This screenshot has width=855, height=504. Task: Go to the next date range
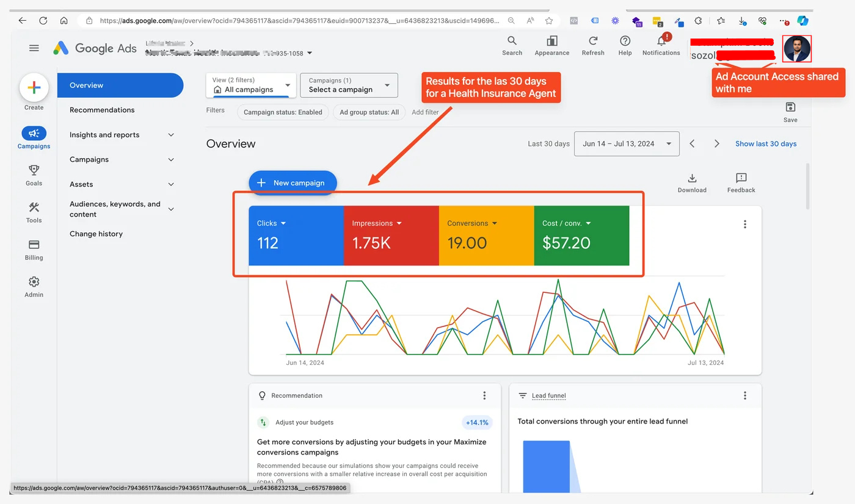coord(717,144)
